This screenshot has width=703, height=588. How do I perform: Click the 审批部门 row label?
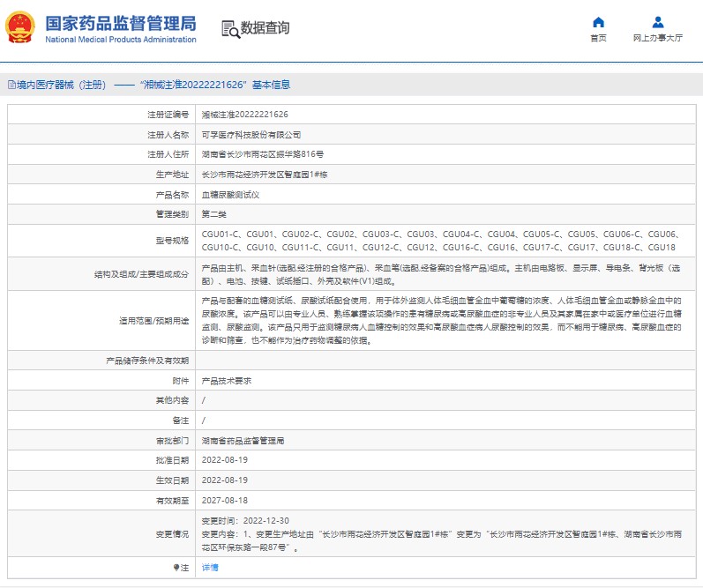pyautogui.click(x=172, y=441)
